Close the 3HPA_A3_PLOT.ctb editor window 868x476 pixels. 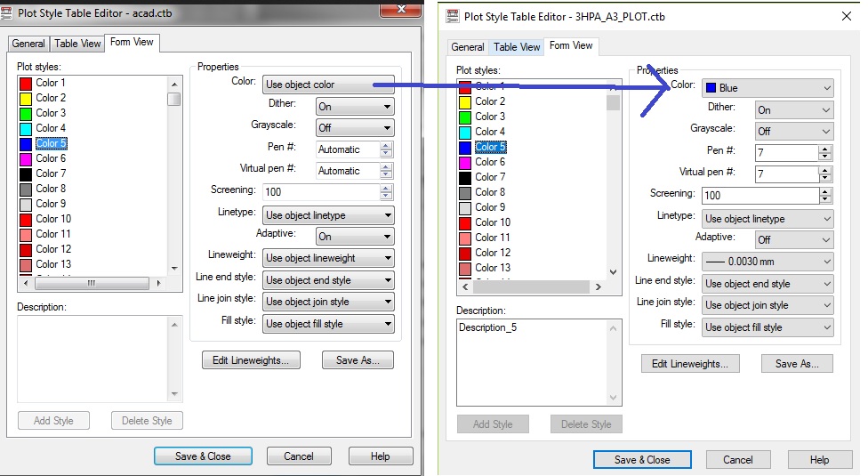click(847, 16)
